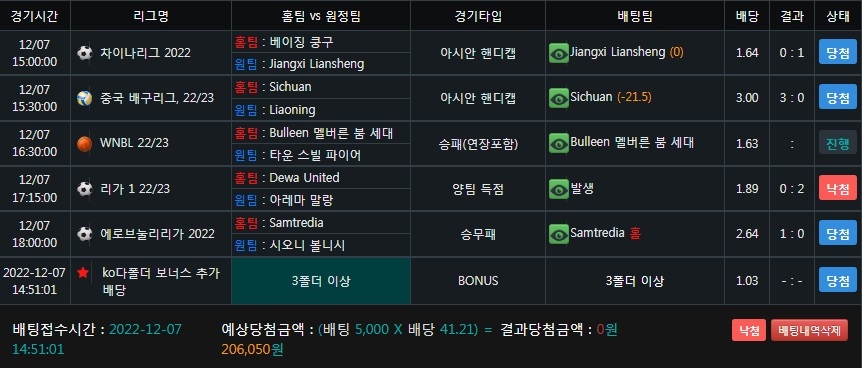
Task: Click the volleyball icon for 중국 배구리그
Action: 85,98
